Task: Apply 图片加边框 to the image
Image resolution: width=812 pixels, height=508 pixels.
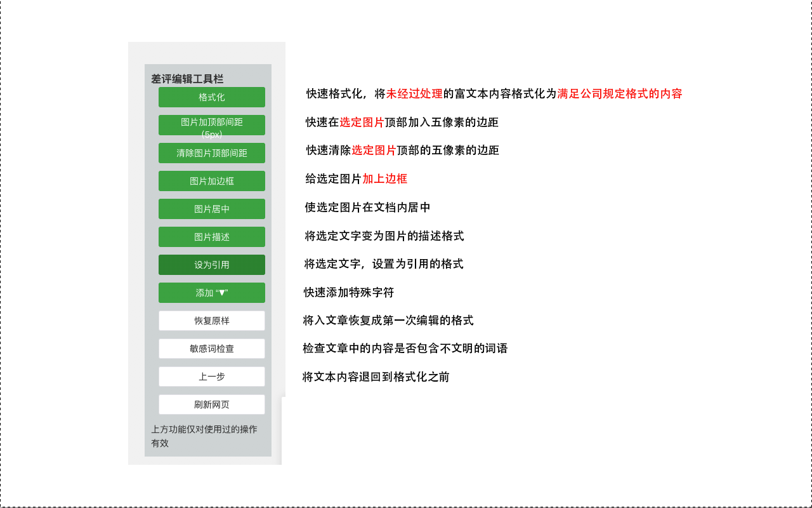Action: [212, 181]
